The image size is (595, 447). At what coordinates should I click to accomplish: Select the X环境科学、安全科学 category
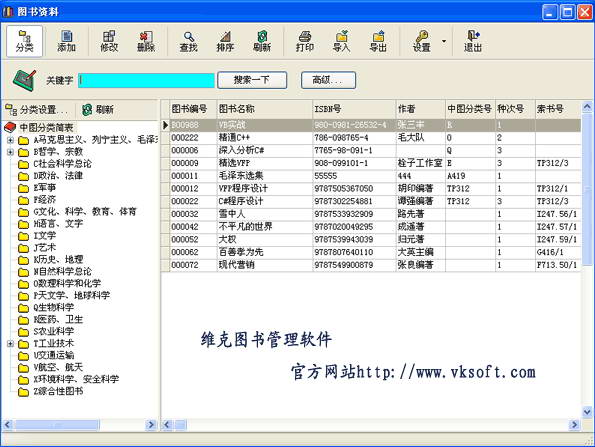click(x=76, y=379)
